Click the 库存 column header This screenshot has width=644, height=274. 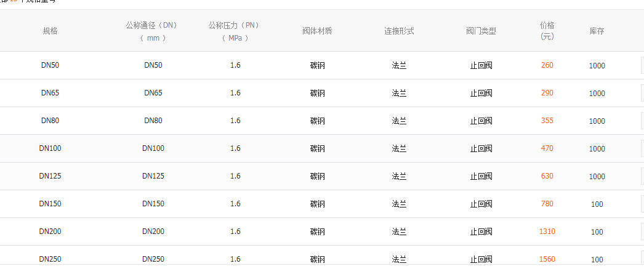pos(597,31)
